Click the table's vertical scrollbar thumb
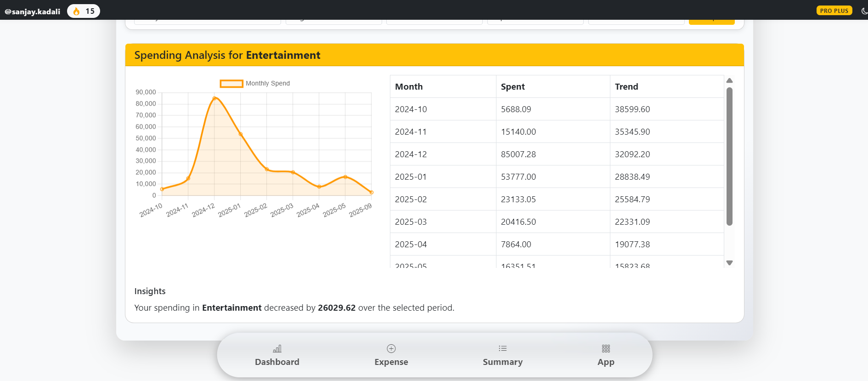 click(x=729, y=156)
